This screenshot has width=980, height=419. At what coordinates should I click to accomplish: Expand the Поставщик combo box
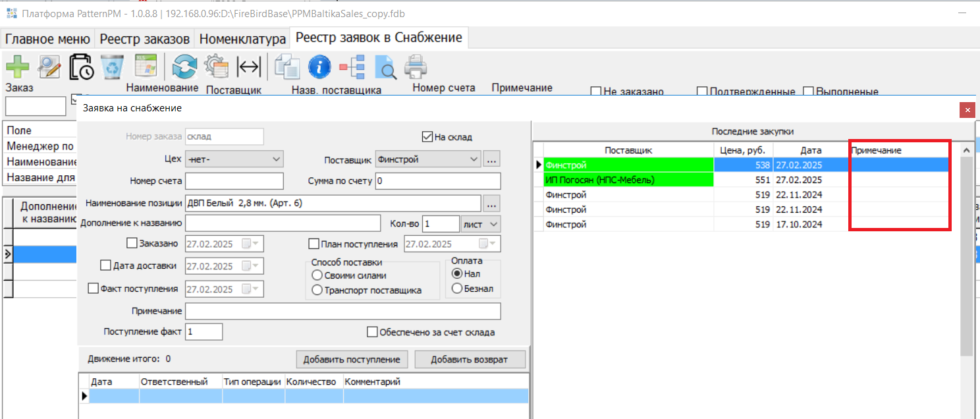click(x=474, y=159)
